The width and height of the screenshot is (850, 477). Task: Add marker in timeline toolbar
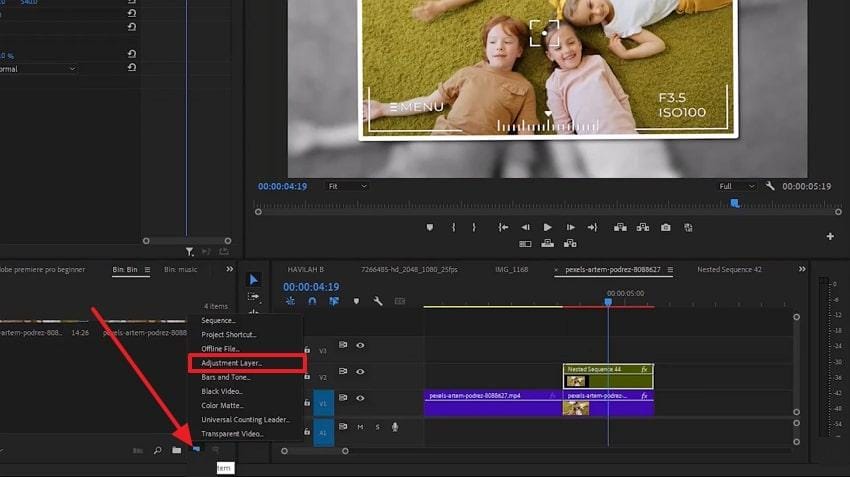pyautogui.click(x=356, y=301)
